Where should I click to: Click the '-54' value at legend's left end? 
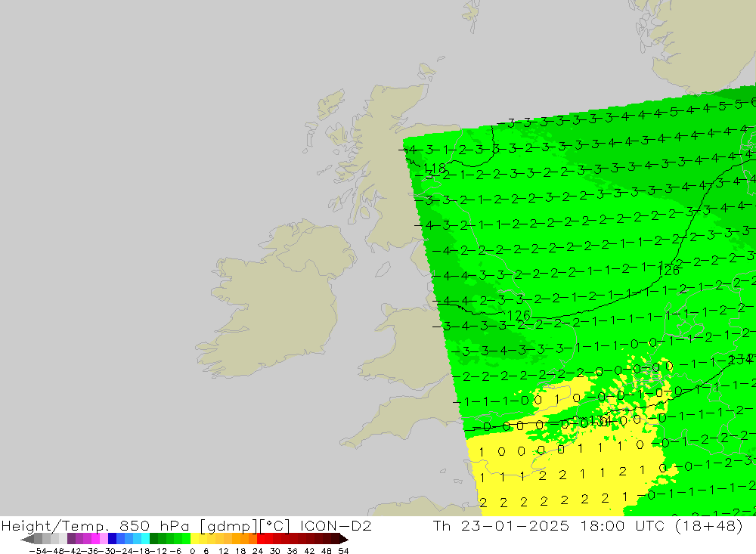pos(38,551)
